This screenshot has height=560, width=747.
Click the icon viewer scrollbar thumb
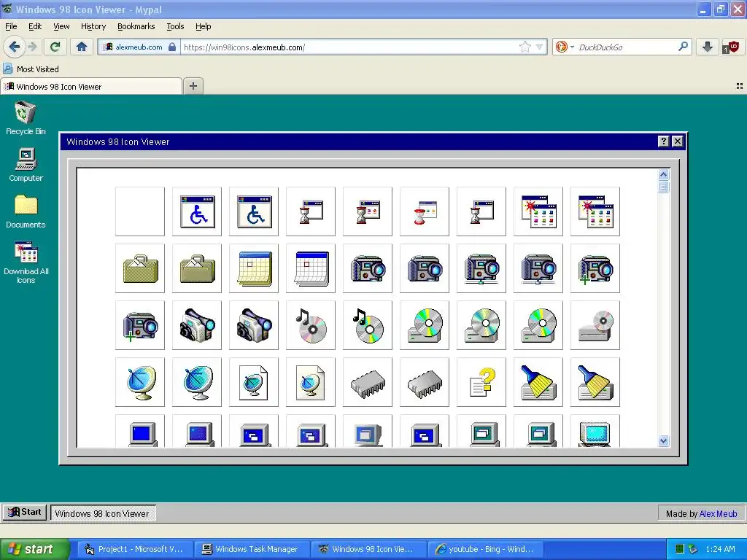[663, 187]
